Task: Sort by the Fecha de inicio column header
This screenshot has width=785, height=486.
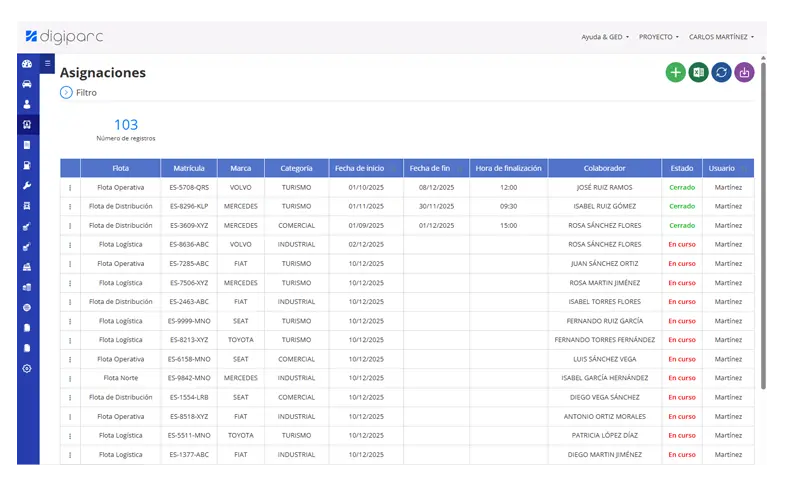Action: [365, 168]
